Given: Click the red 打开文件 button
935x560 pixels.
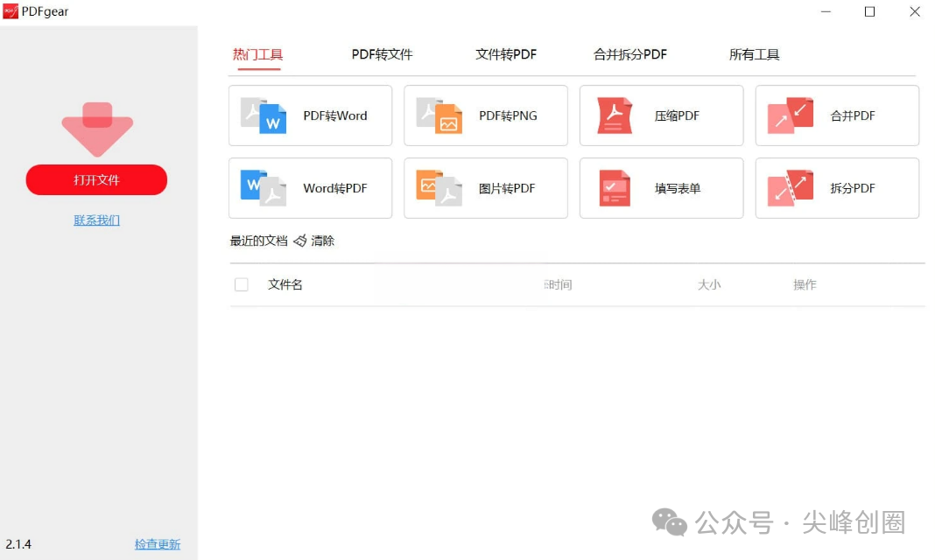Looking at the screenshot, I should [x=96, y=180].
